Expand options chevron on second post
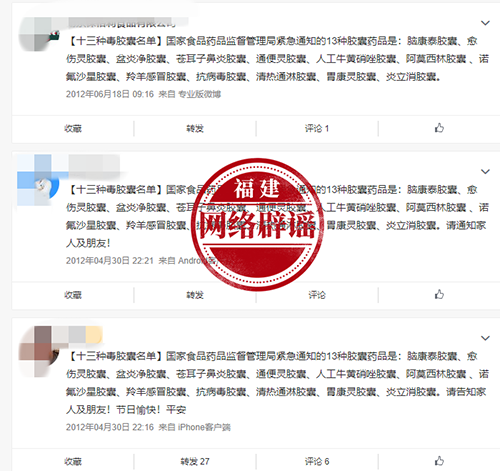 [485, 172]
